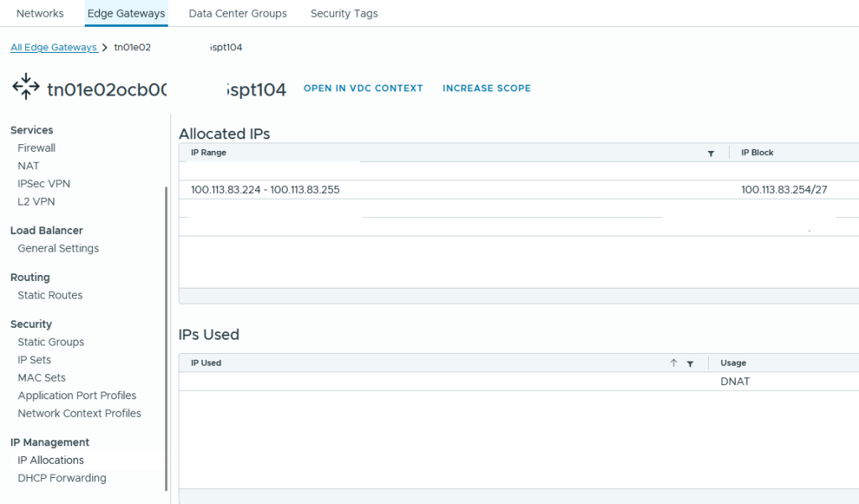This screenshot has height=504, width=859.
Task: Select the 100.113.83.224 IP range row
Action: 265,190
